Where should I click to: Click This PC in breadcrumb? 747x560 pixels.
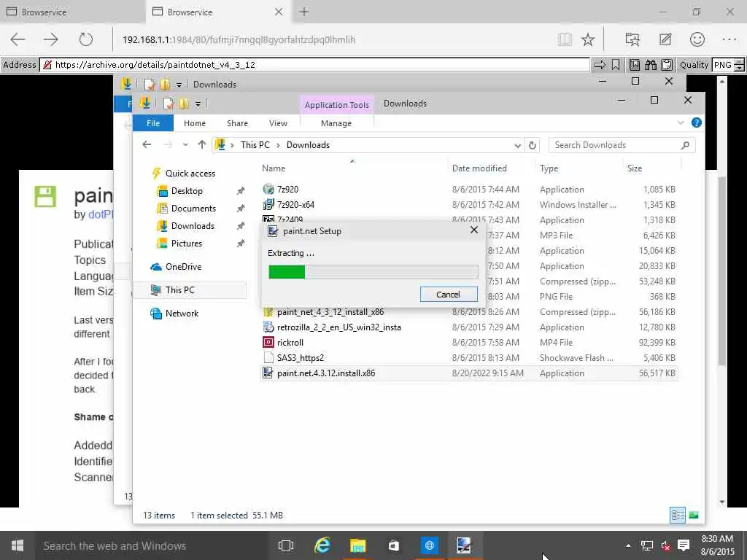[255, 145]
